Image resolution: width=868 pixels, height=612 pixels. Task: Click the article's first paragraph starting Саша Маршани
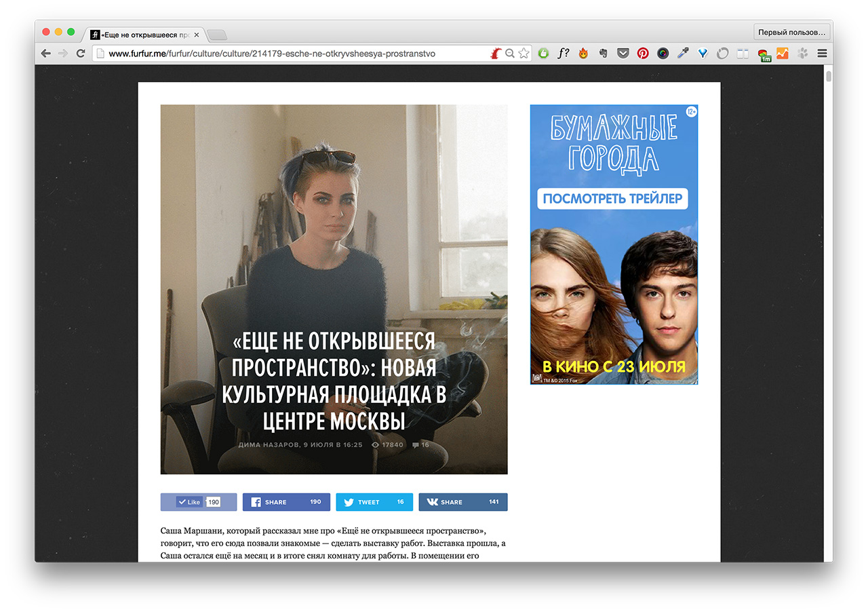coord(334,543)
